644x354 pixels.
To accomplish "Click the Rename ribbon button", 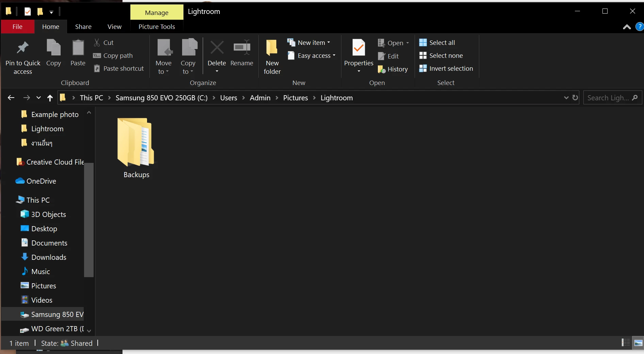I will pos(242,53).
